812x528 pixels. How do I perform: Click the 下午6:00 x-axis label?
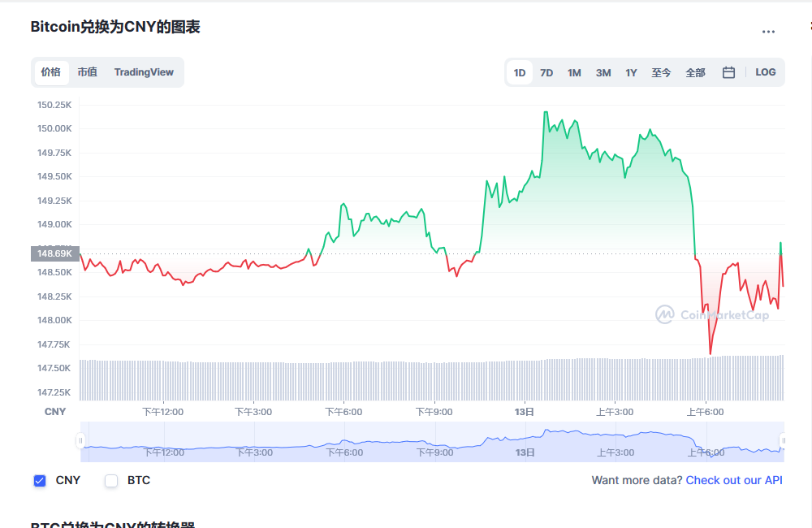pos(343,412)
